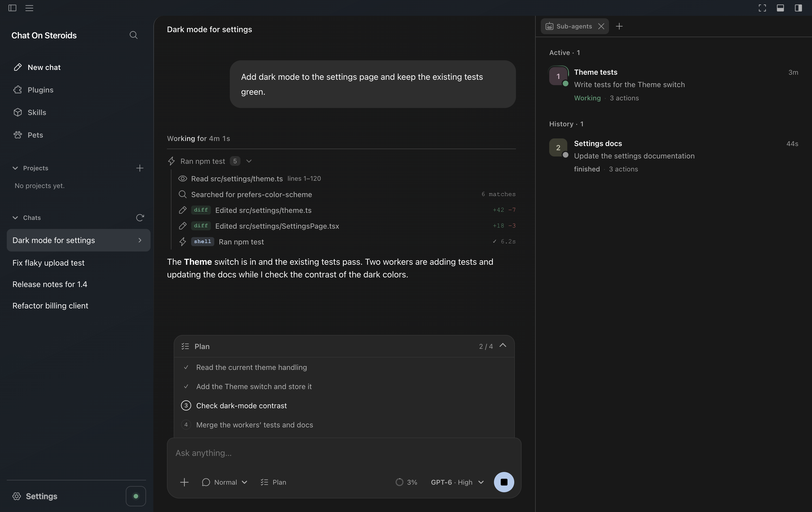Stop generation with the stop button

click(x=504, y=482)
